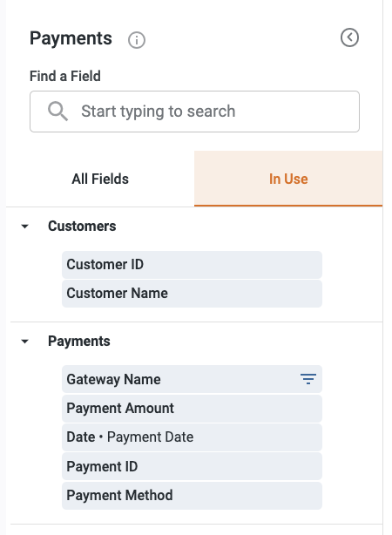Select the Payment Amount field
Image resolution: width=392 pixels, height=535 pixels.
click(x=192, y=409)
